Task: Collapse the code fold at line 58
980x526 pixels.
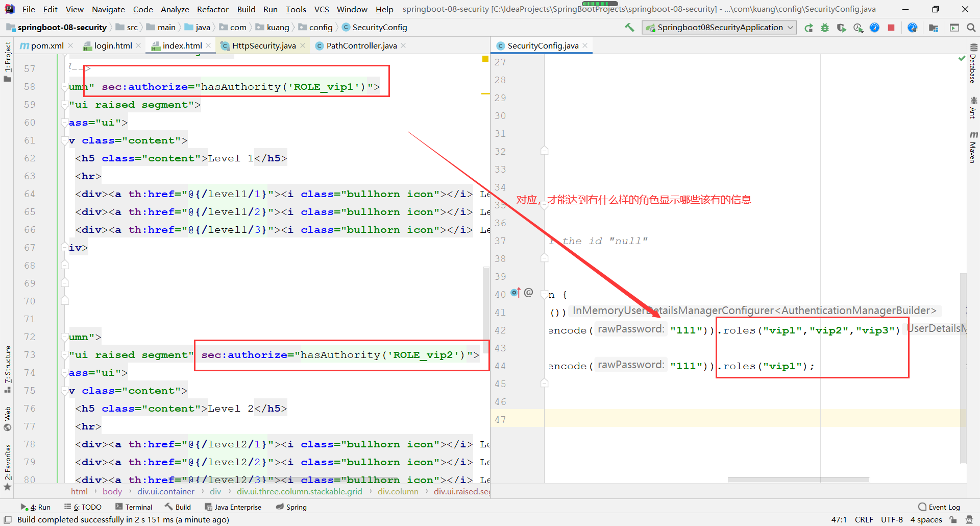Action: click(65, 87)
